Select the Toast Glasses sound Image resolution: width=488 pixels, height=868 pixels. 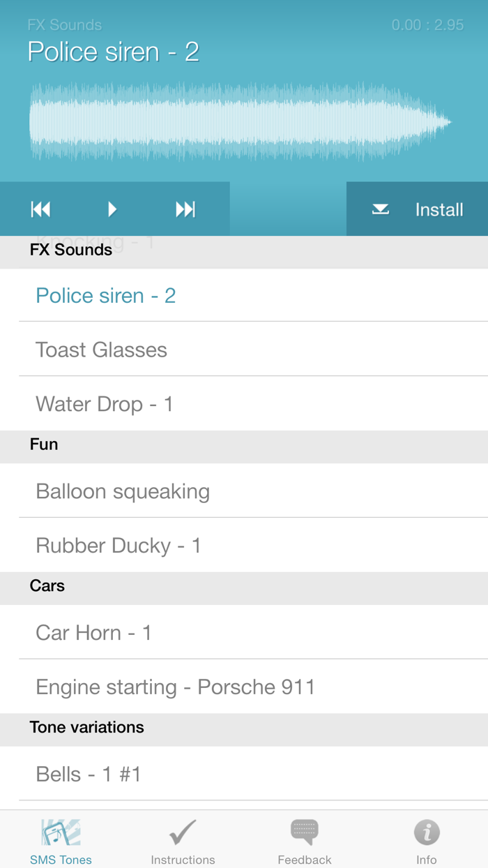click(101, 350)
